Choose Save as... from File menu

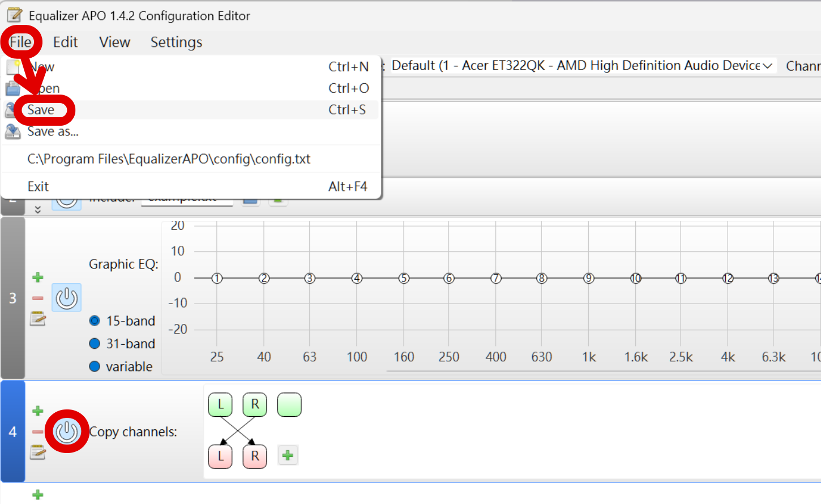tap(53, 131)
